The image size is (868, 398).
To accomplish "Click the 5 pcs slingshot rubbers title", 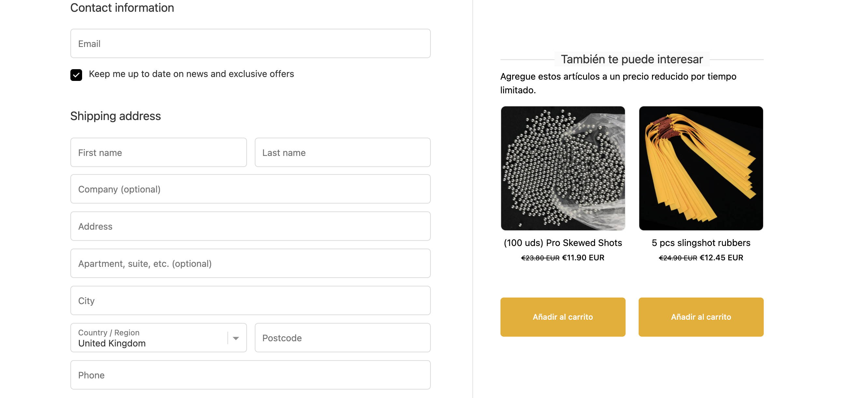I will pos(701,243).
